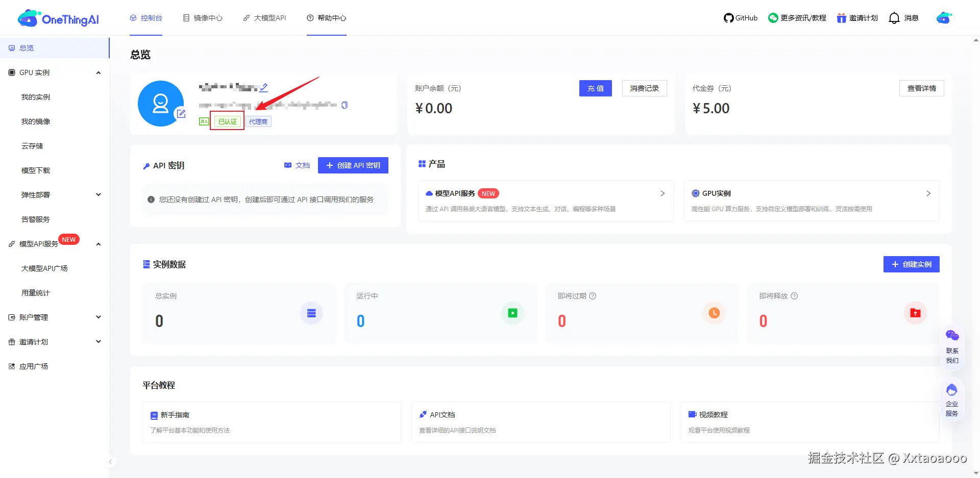Image resolution: width=980 pixels, height=478 pixels.
Task: Click the 充值 recharge button
Action: [595, 88]
